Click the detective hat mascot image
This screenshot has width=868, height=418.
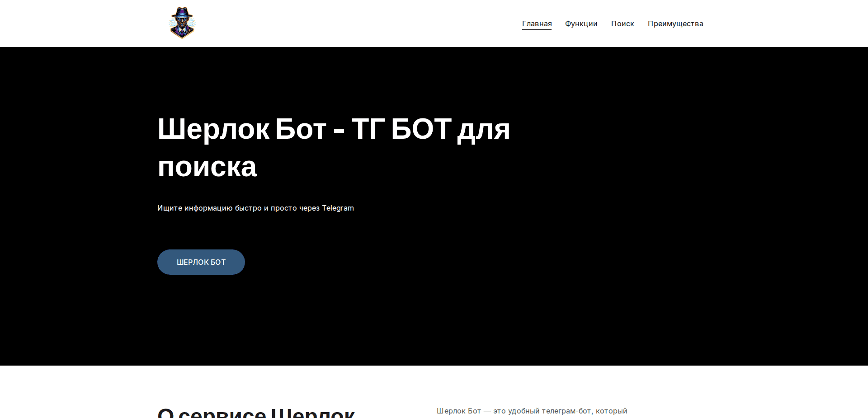point(182,23)
